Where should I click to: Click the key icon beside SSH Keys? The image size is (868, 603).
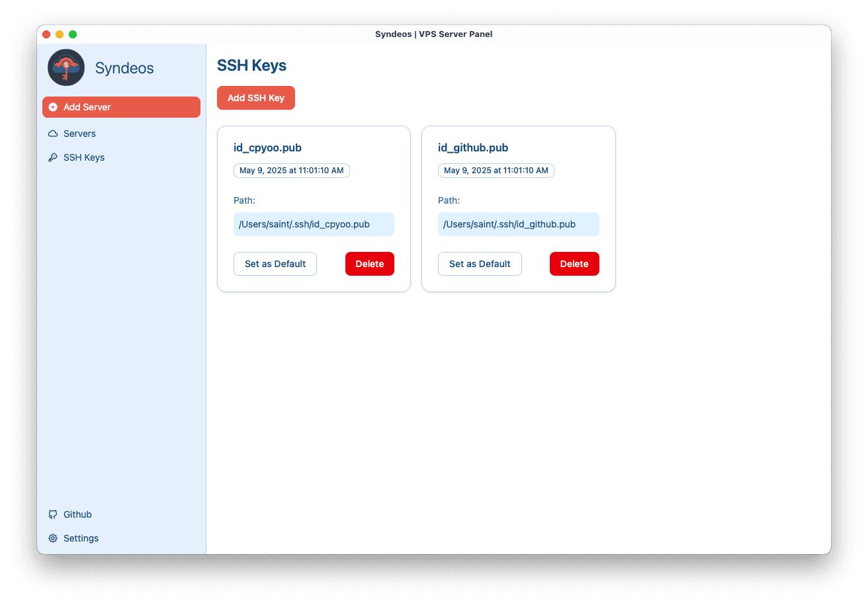[53, 157]
